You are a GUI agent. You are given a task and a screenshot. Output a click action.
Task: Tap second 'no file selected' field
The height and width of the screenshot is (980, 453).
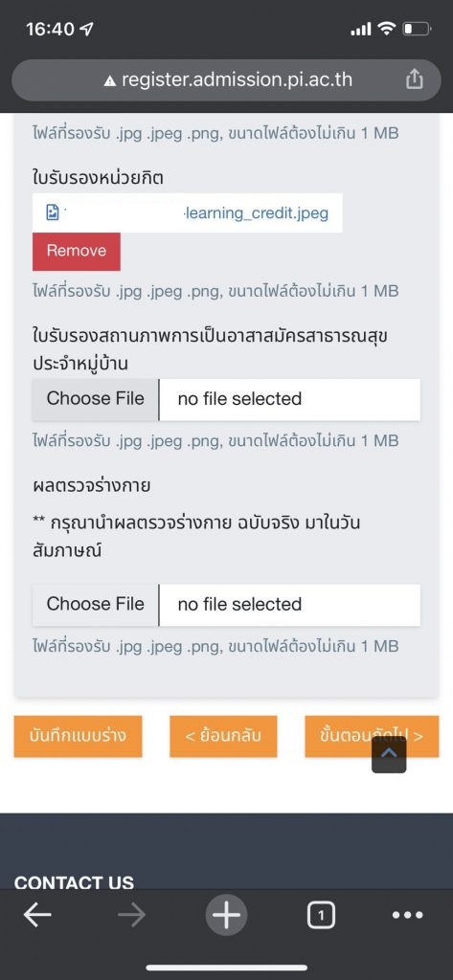click(x=289, y=605)
